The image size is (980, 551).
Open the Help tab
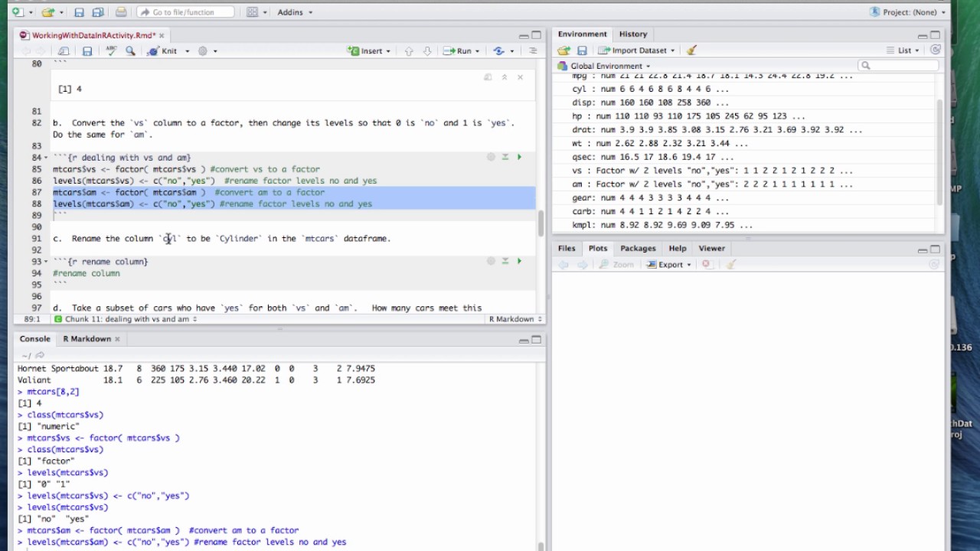[678, 249]
